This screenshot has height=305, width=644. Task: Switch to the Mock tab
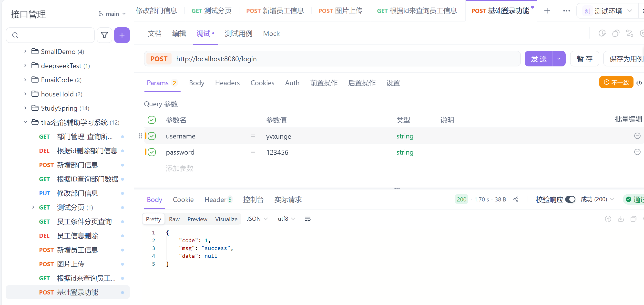[x=271, y=33]
